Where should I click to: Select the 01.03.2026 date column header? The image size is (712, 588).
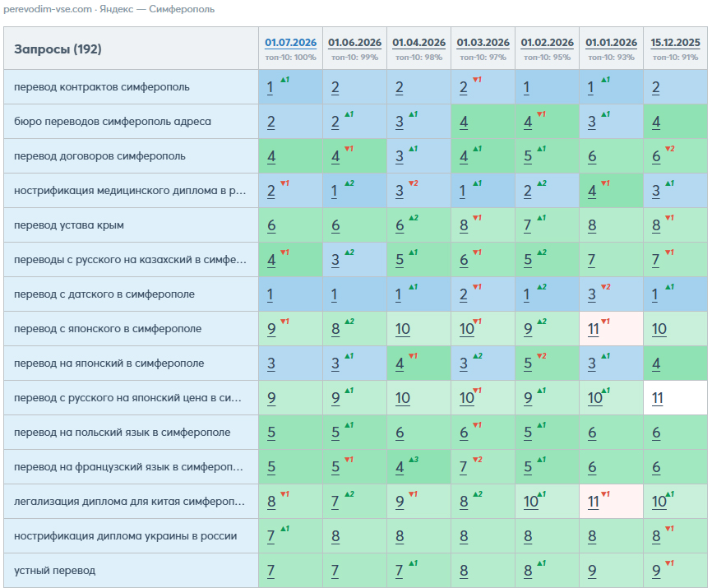click(483, 43)
